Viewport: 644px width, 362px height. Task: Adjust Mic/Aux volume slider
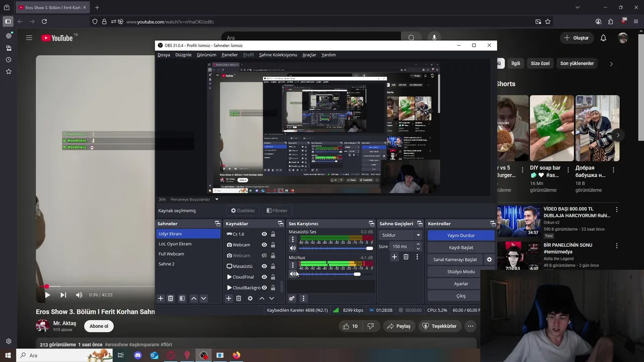[336, 274]
